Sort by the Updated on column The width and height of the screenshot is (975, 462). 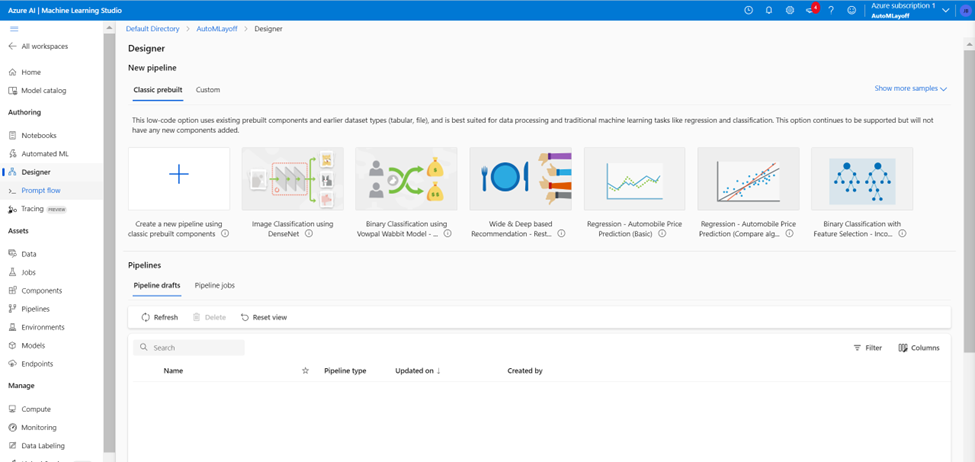click(x=418, y=371)
